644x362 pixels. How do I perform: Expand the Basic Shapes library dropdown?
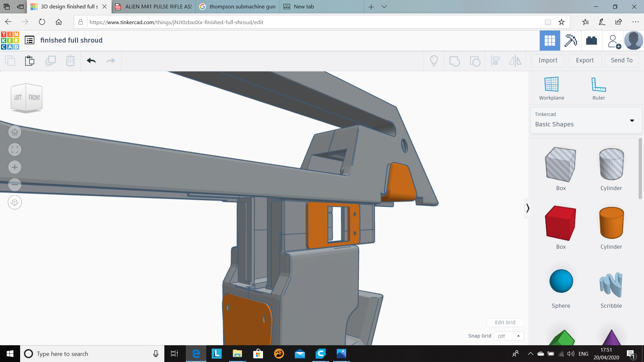[x=586, y=120]
